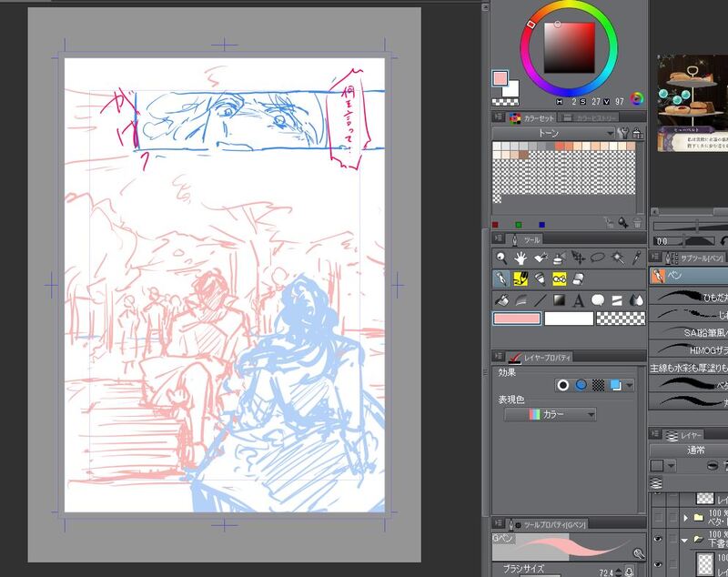This screenshot has width=728, height=577.
Task: Choose the HIMOG brush in sub tool list
Action: [x=689, y=350]
